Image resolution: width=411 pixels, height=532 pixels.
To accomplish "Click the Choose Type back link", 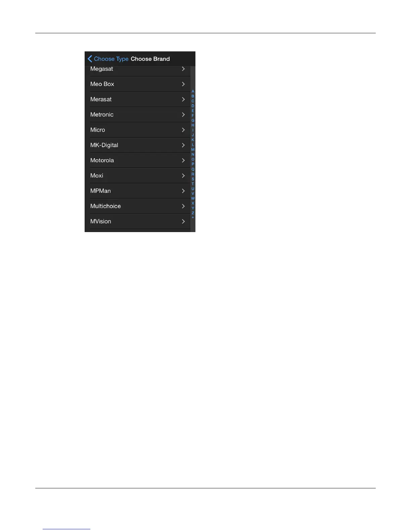I will coord(111,59).
